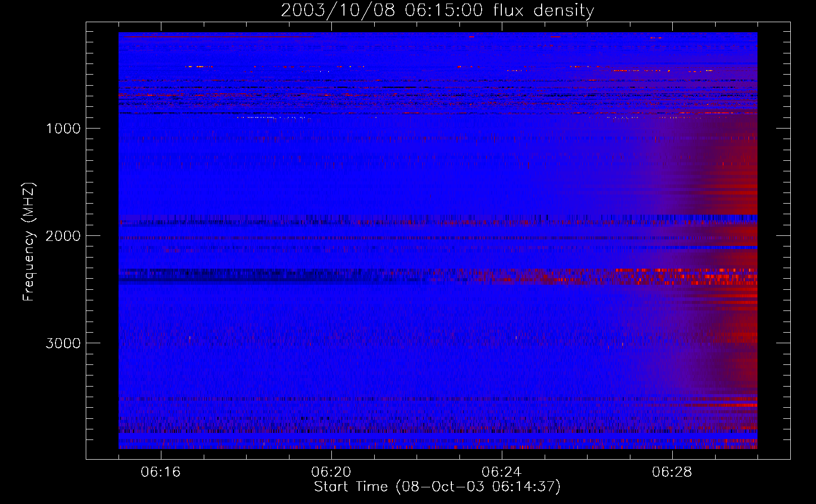The width and height of the screenshot is (816, 504).
Task: Click the 3000 frequency tick label
Action: coord(63,343)
